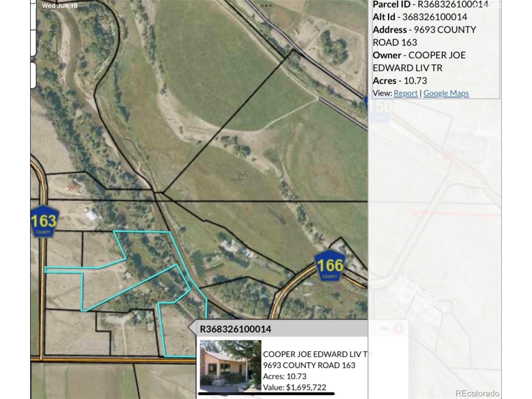Open the three-dot multitasking menu at top
This screenshot has height=399, width=532.
[266, 6]
